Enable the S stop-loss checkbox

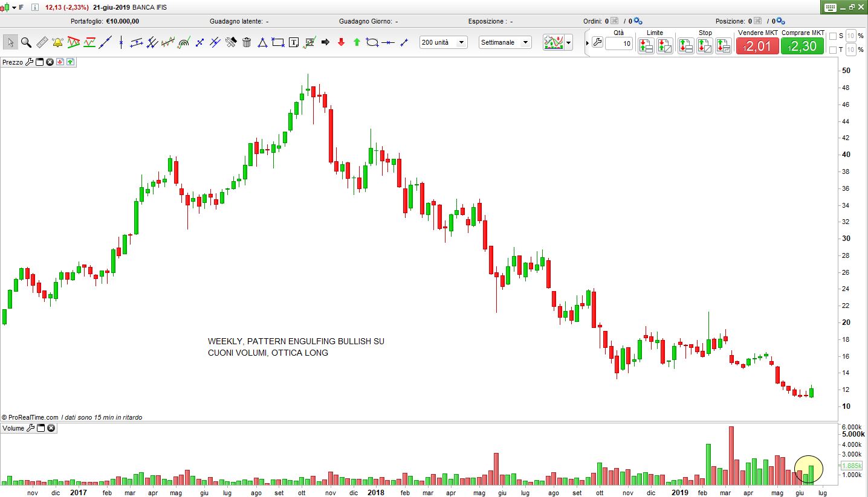[x=833, y=36]
